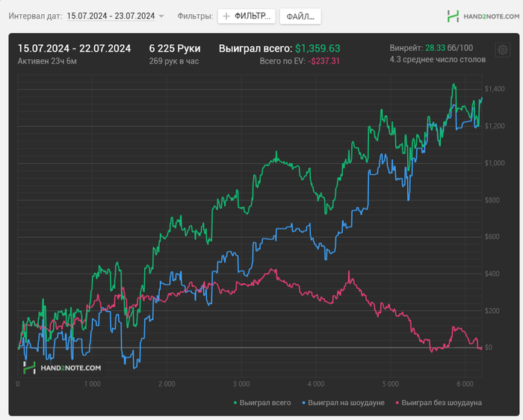523x420 pixels.
Task: Click the ФАЙЛ... button
Action: coord(300,16)
